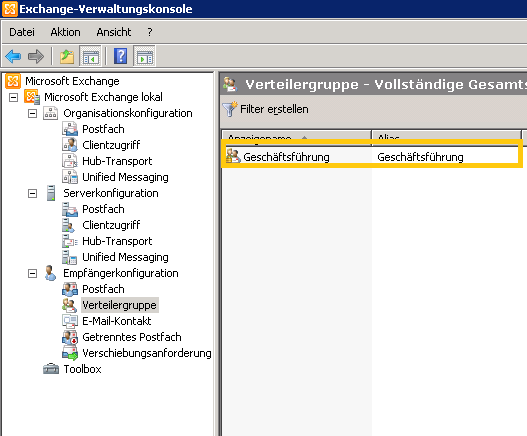Select the Empfängerkonfiguration tree label
The width and height of the screenshot is (527, 436).
121,273
